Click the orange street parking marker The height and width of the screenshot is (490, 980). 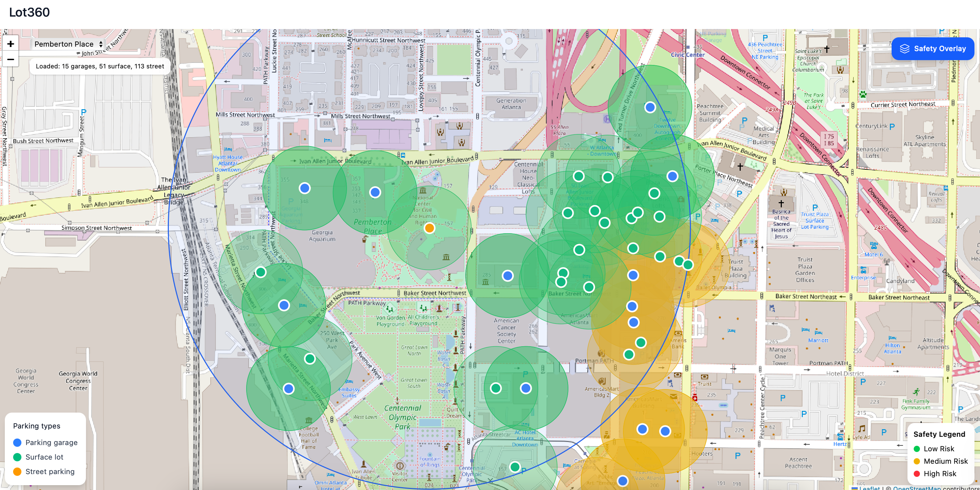tap(429, 228)
